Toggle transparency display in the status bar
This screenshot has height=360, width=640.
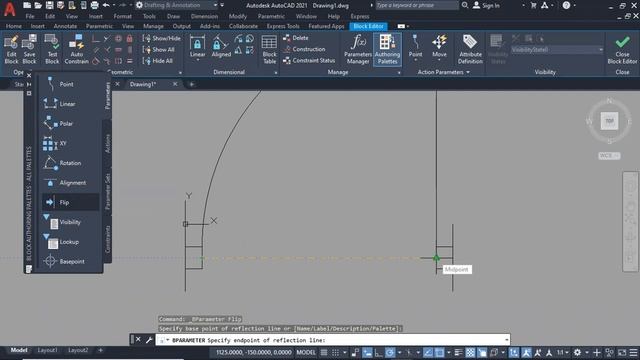coord(470,352)
